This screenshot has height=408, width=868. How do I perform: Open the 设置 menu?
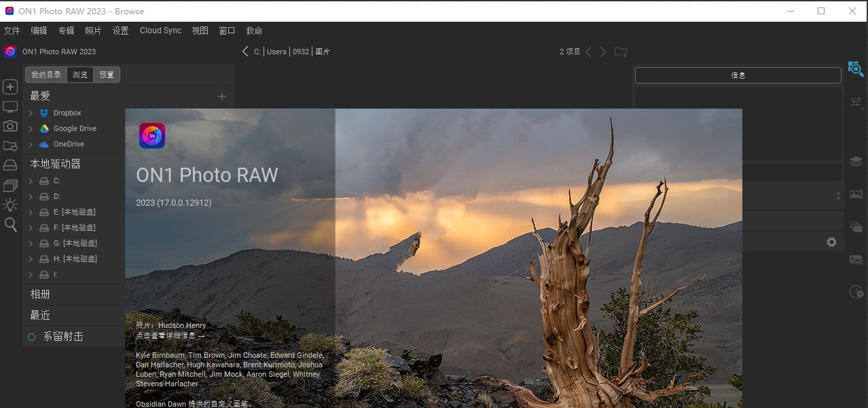point(120,31)
